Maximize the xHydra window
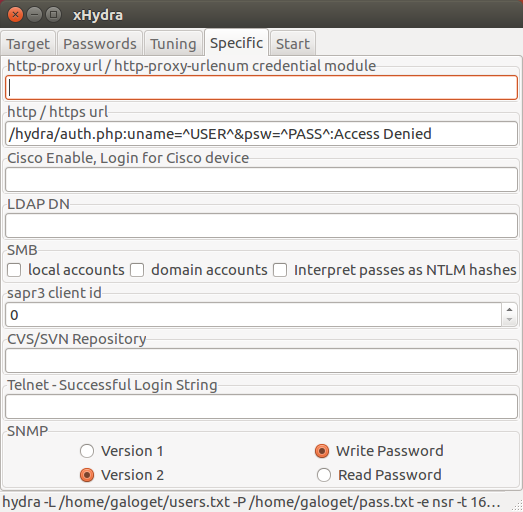Image resolution: width=523 pixels, height=512 pixels. tap(53, 15)
